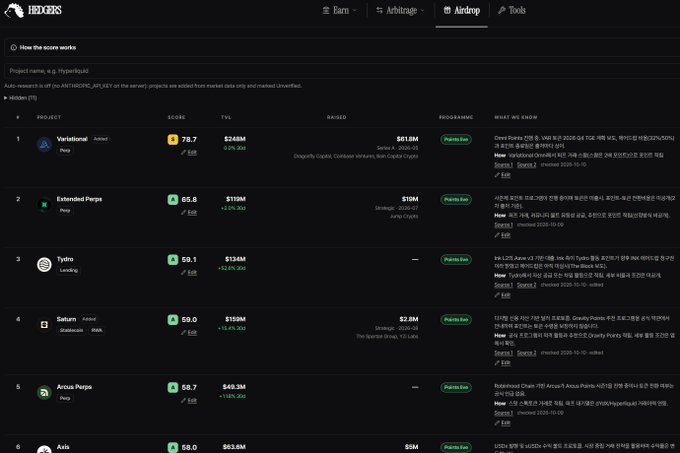Open the Arbitrage dropdown menu

[400, 10]
